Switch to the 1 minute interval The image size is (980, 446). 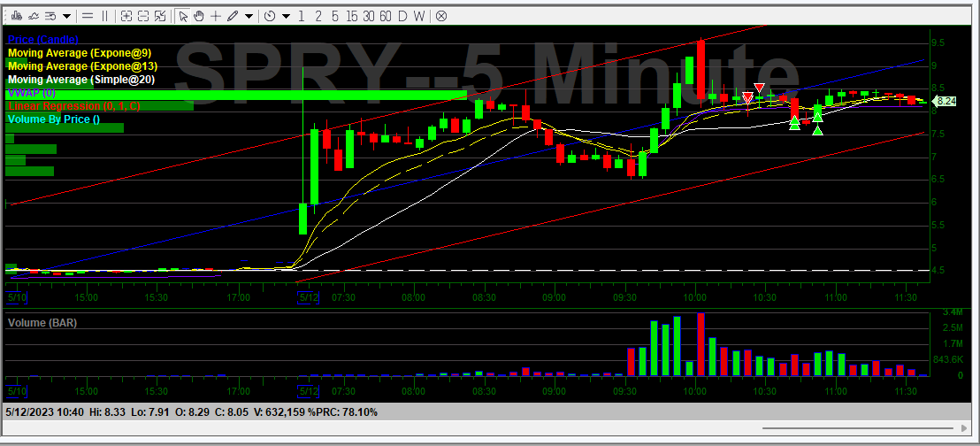point(302,16)
